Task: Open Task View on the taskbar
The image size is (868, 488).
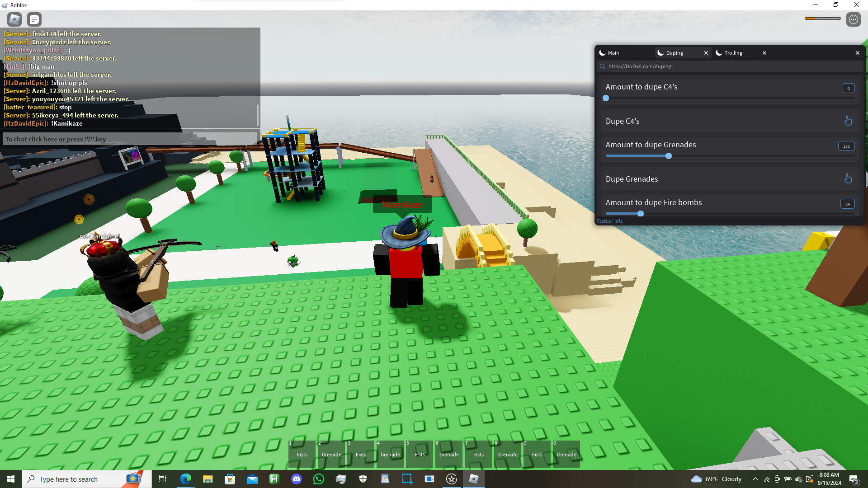Action: pos(163,479)
